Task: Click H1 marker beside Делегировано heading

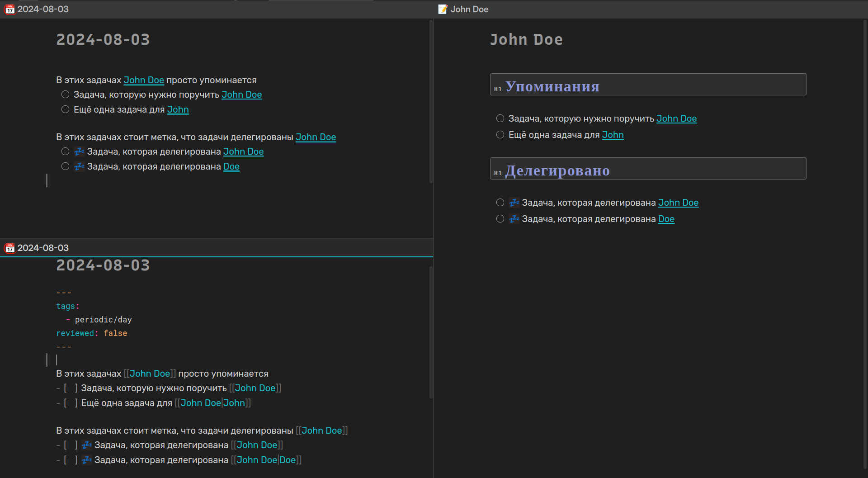Action: point(498,173)
